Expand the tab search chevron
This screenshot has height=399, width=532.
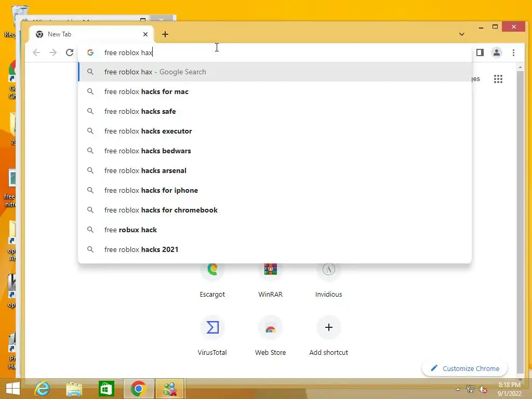click(x=462, y=34)
